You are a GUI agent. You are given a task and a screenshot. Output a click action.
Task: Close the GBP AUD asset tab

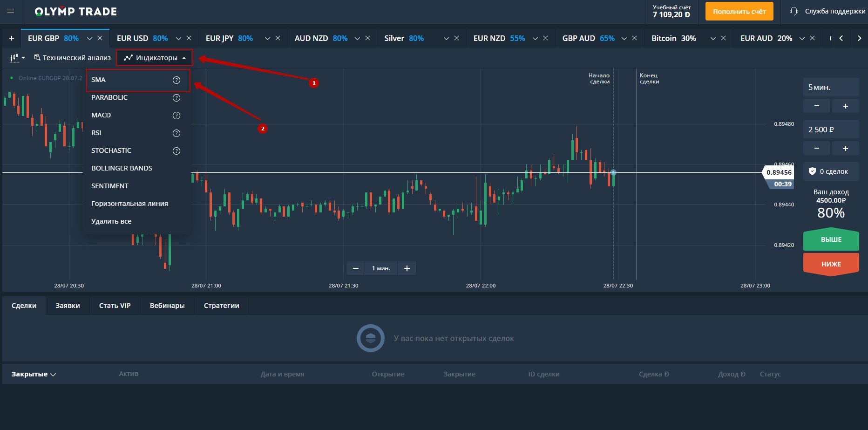coord(634,38)
